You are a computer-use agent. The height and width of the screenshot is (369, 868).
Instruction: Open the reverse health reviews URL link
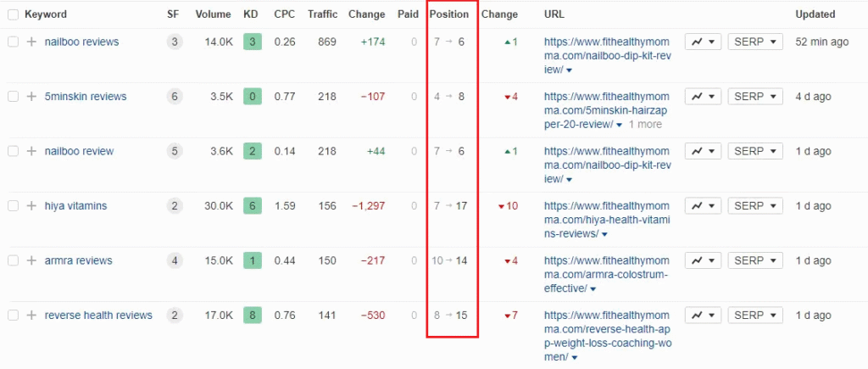[607, 329]
